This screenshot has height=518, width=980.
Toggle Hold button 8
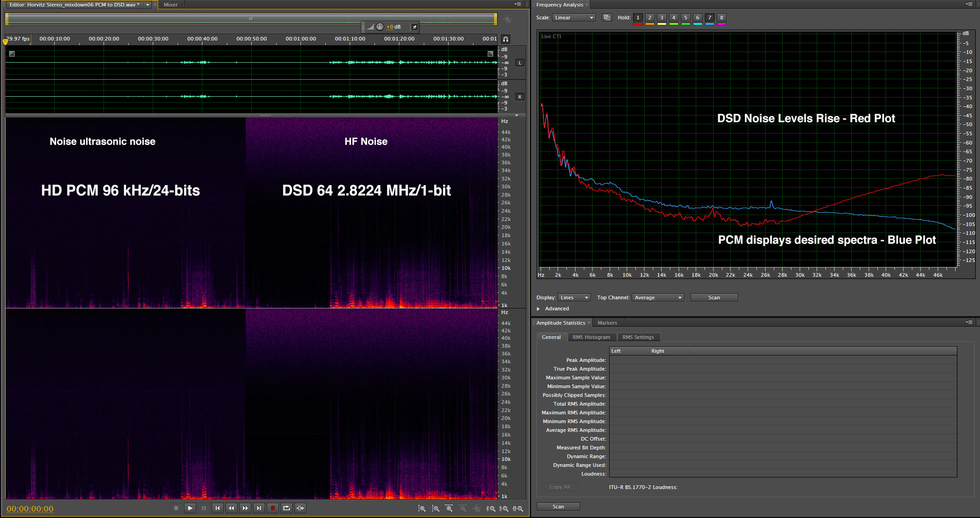(x=721, y=17)
